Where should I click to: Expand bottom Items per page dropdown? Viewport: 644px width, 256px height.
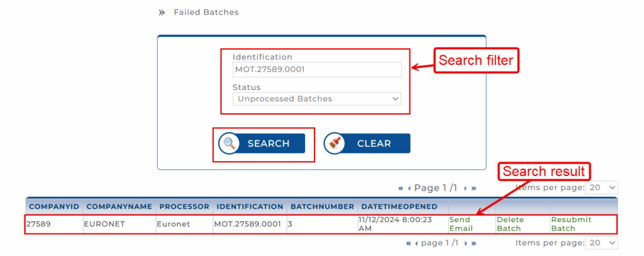pyautogui.click(x=601, y=243)
